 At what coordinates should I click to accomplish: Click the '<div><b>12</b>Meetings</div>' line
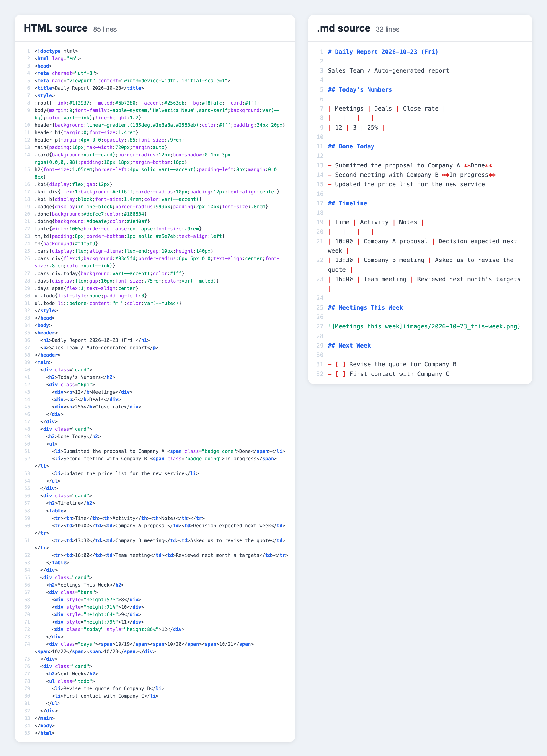[92, 392]
